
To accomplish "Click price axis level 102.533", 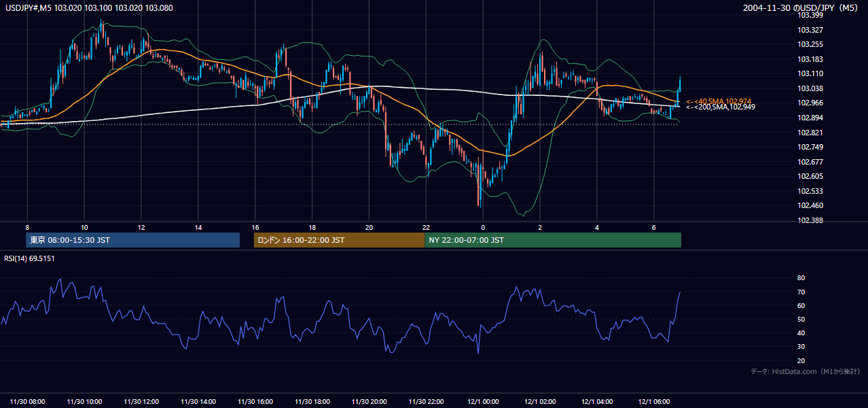I will [x=810, y=191].
